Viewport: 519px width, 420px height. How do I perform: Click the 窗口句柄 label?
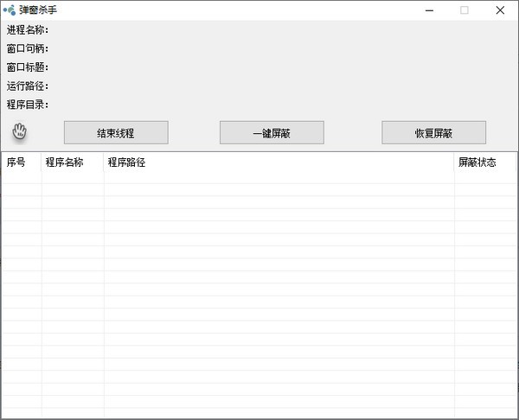point(28,48)
